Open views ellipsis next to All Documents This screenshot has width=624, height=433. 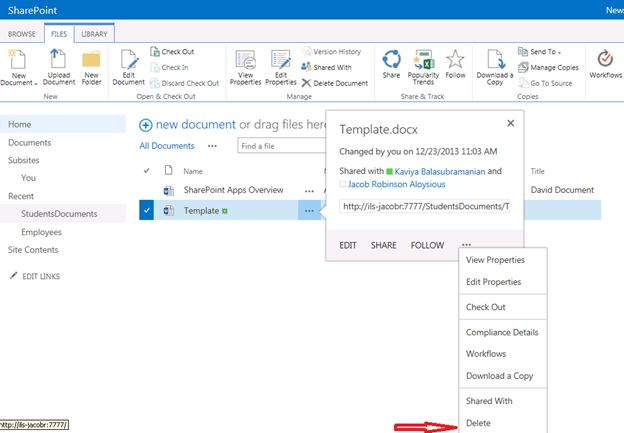point(213,146)
